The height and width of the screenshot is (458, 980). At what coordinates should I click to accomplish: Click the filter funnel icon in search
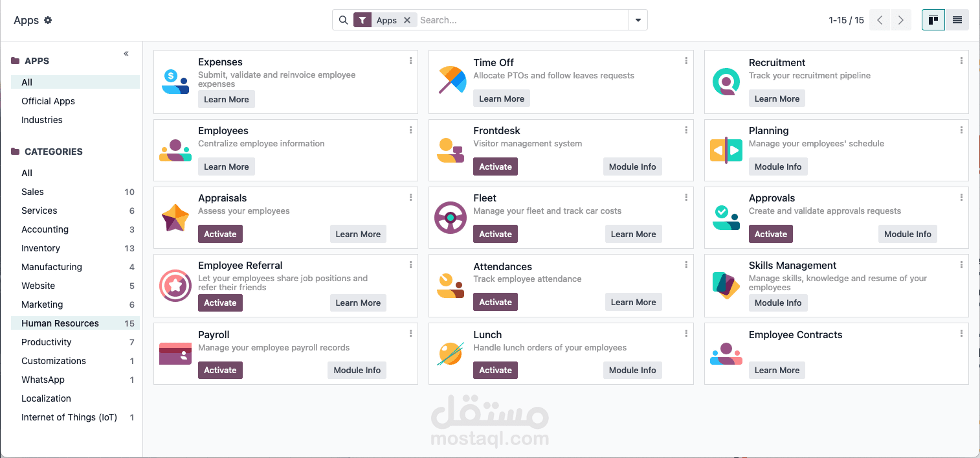pos(362,20)
